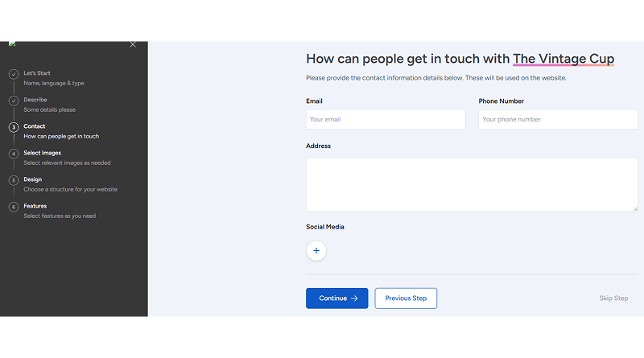Click the Skip Step link
The height and width of the screenshot is (358, 644).
(x=613, y=298)
